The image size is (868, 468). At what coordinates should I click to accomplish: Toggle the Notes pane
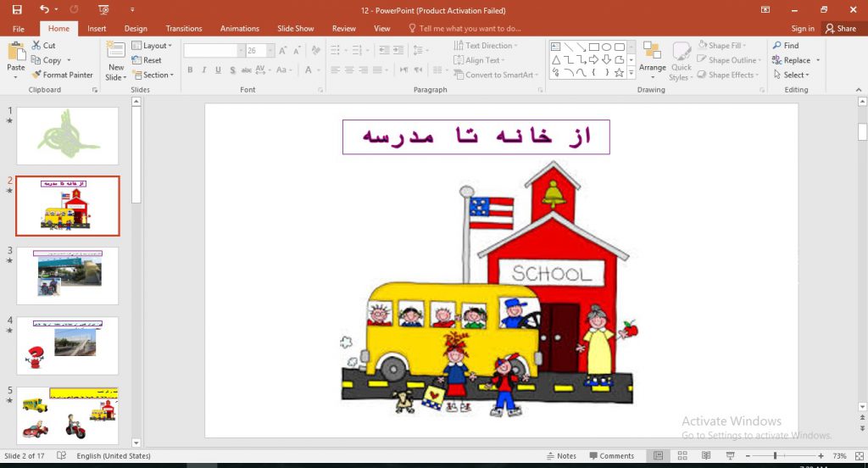pos(560,456)
